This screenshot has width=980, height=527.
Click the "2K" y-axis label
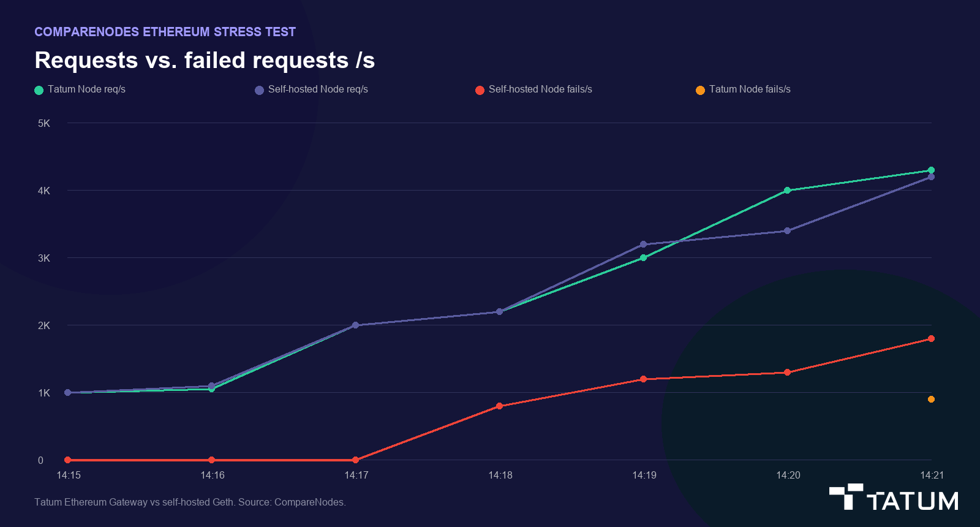44,326
